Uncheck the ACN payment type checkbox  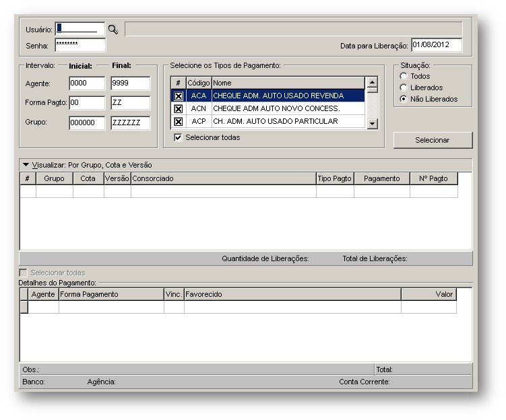coord(178,109)
